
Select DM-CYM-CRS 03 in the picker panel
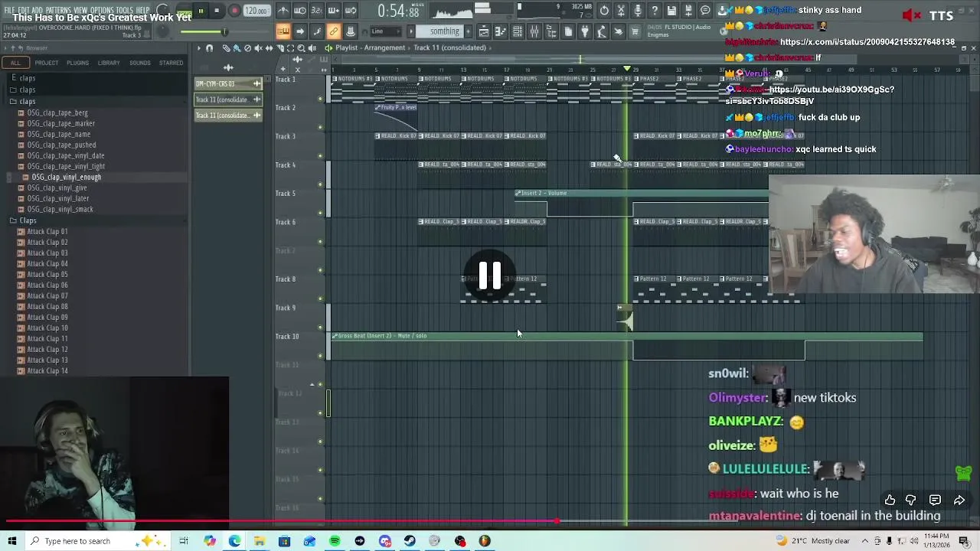228,83
